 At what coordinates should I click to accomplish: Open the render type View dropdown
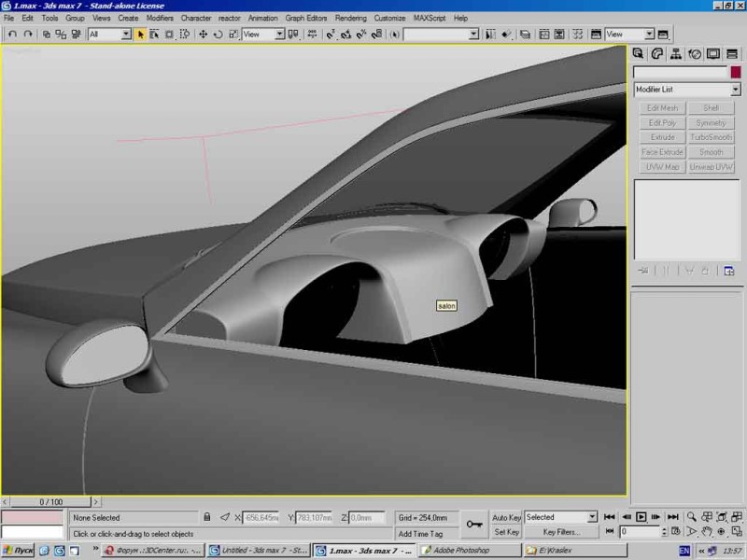tap(629, 35)
